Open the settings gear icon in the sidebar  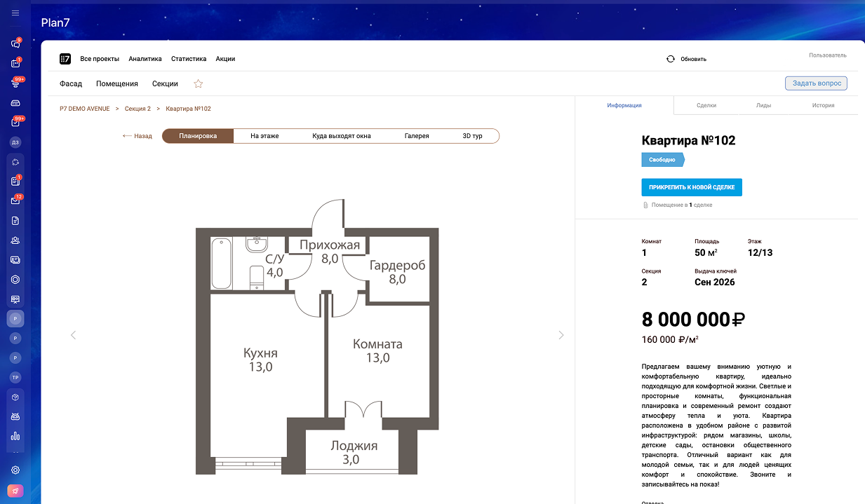click(x=15, y=470)
